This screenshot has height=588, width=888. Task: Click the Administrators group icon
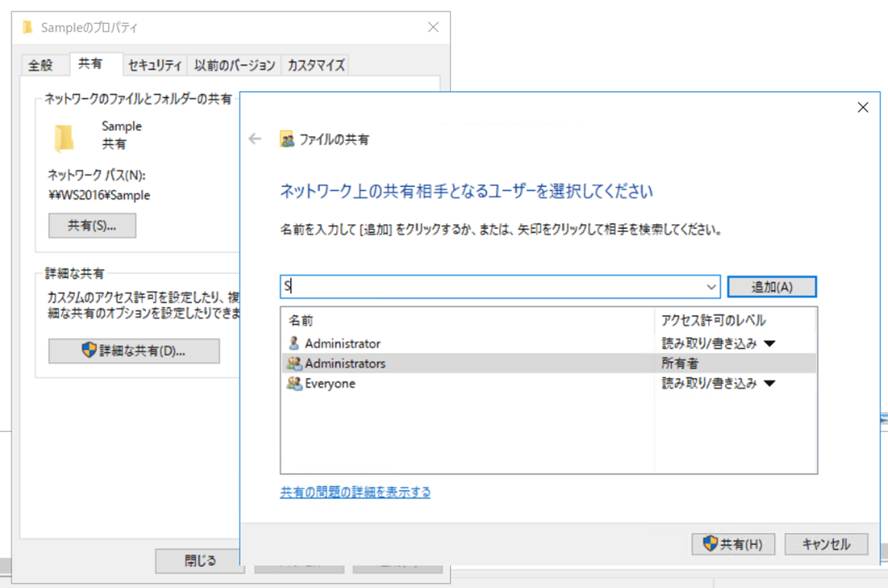[x=294, y=363]
